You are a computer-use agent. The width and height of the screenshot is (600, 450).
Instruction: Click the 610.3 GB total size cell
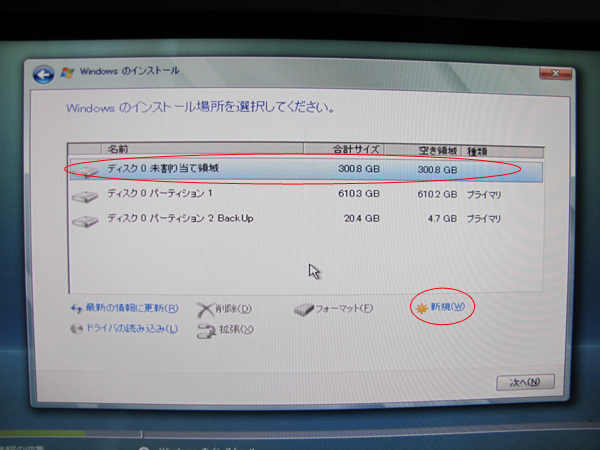tap(359, 194)
